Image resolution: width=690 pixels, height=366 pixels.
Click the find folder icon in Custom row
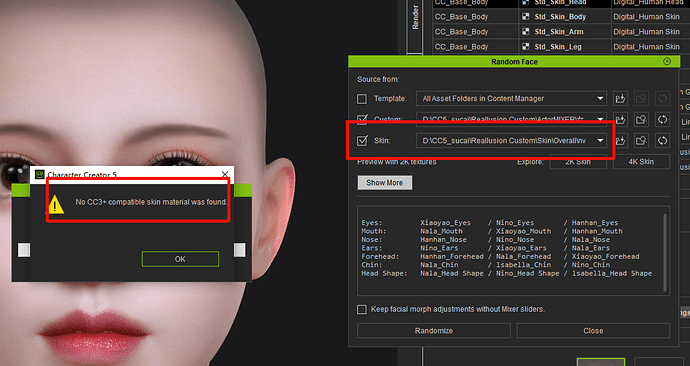641,119
